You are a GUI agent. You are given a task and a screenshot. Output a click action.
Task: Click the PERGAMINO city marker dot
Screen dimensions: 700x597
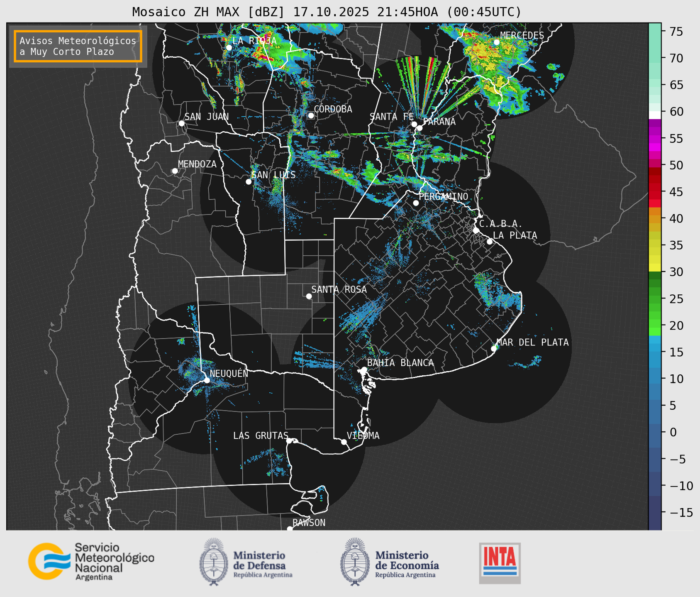416,203
